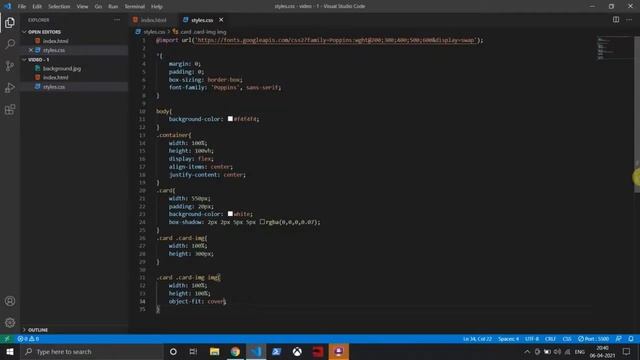Select styles.css under VIDEO - 1 folder
This screenshot has width=640, height=360.
[x=54, y=87]
